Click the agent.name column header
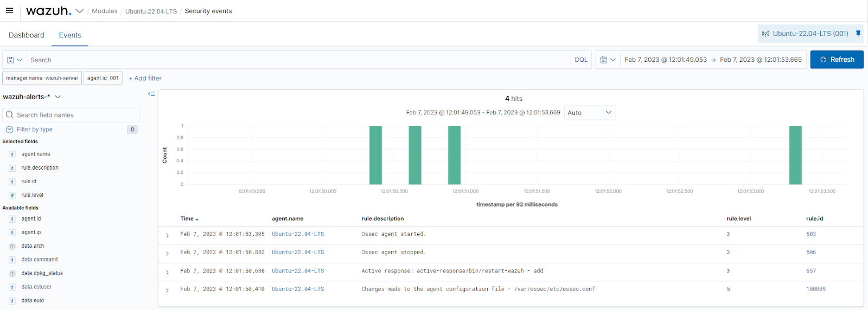 pyautogui.click(x=288, y=219)
